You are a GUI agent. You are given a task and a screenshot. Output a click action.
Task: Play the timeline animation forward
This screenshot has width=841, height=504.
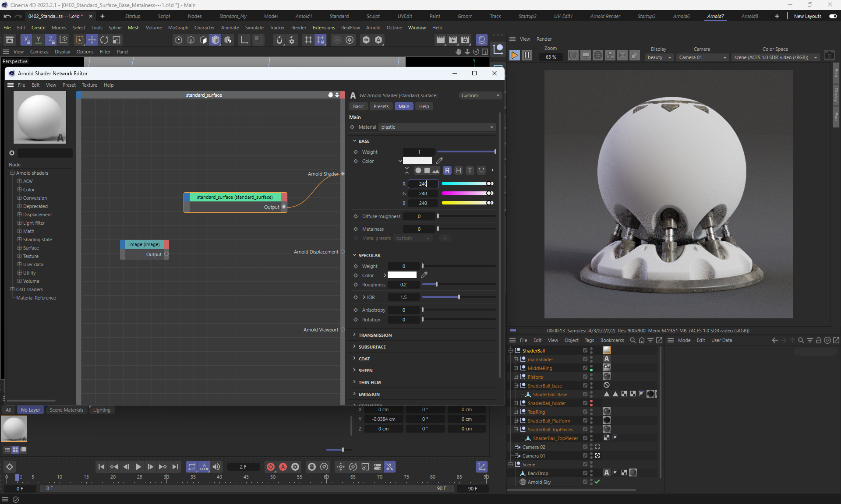point(138,467)
